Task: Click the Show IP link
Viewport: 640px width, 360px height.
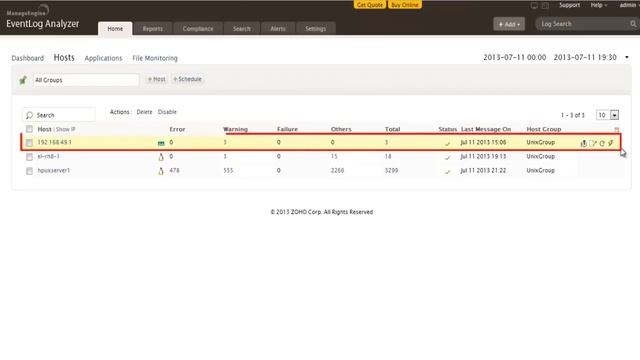Action: 65,129
